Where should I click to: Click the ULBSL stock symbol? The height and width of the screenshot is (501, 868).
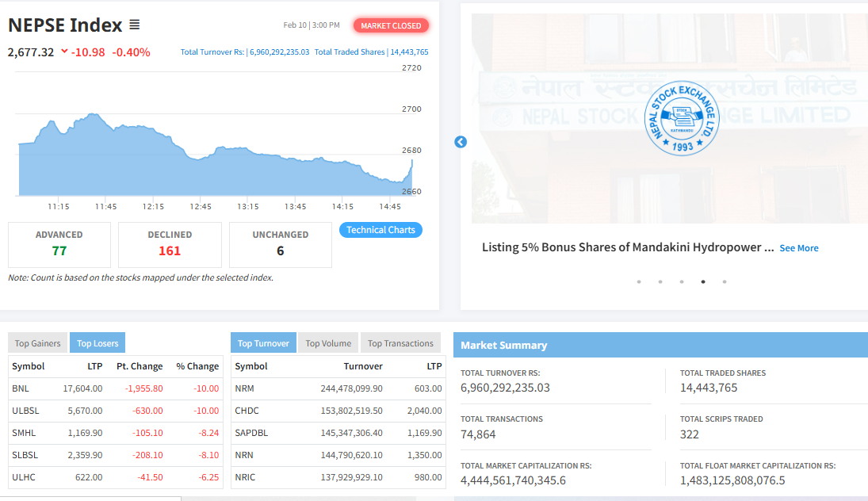point(25,411)
